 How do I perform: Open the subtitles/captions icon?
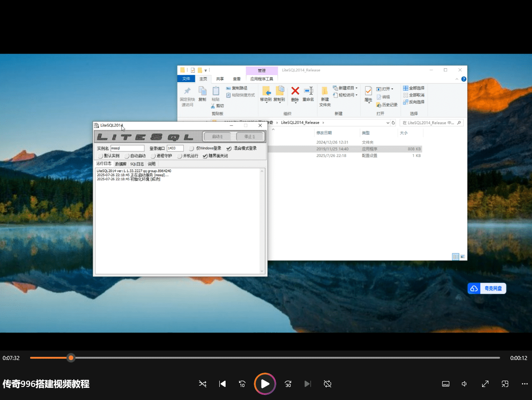pos(446,384)
